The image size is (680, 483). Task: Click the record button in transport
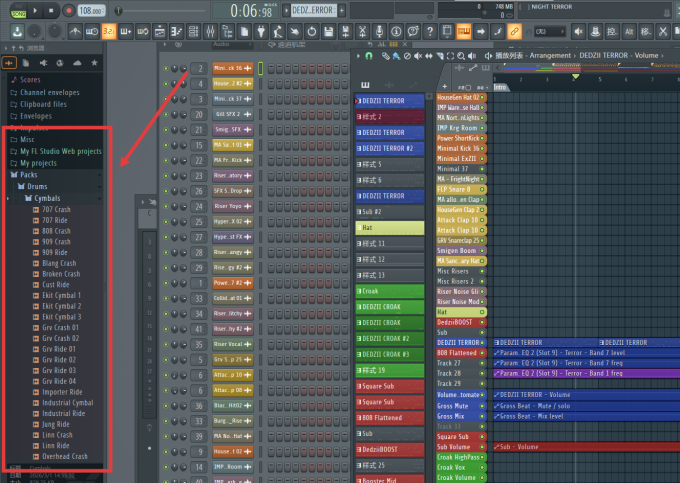point(68,10)
